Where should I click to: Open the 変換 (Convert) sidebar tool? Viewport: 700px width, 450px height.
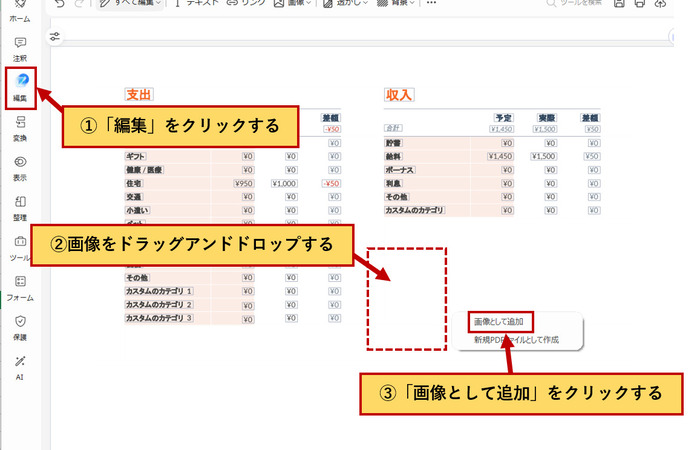20,126
